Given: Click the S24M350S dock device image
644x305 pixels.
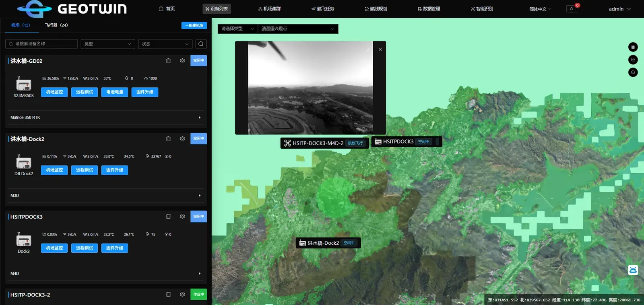Looking at the screenshot, I should (24, 84).
